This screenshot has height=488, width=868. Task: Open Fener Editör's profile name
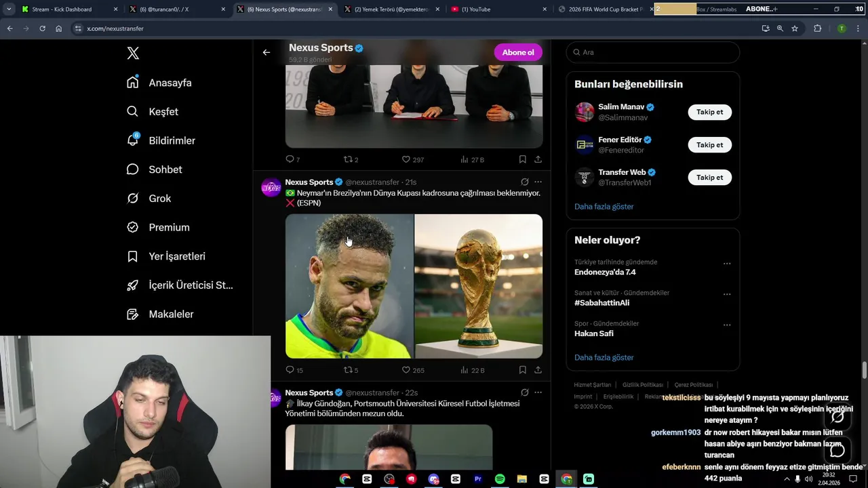point(620,140)
